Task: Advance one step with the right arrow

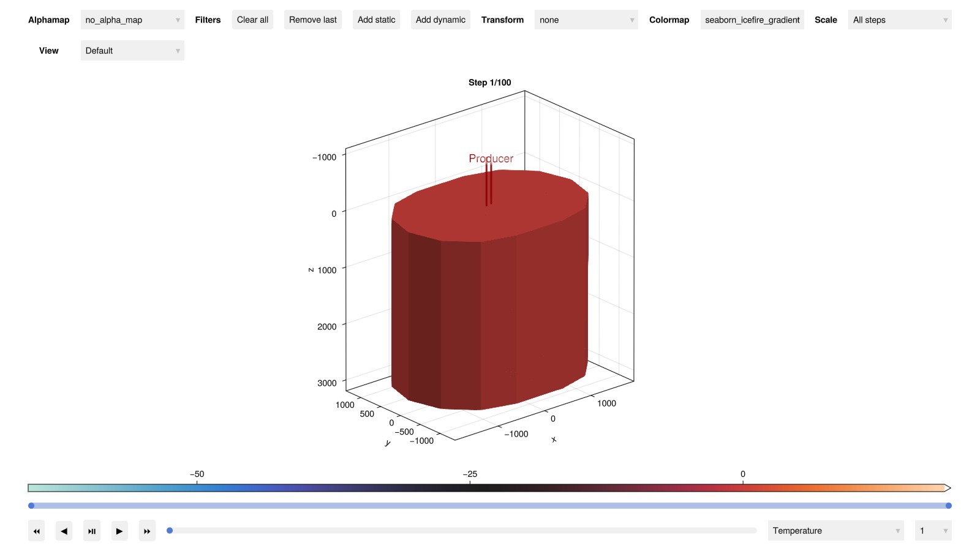Action: coord(119,531)
